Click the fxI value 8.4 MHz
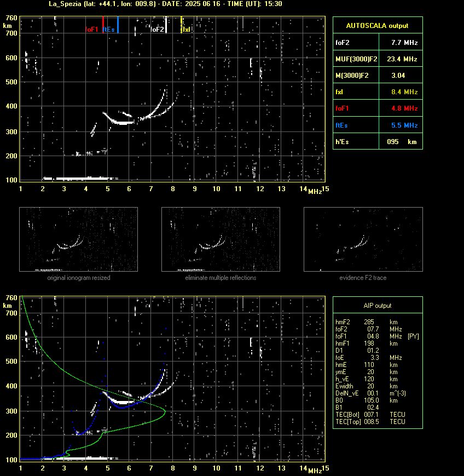464x476 pixels. [404, 91]
